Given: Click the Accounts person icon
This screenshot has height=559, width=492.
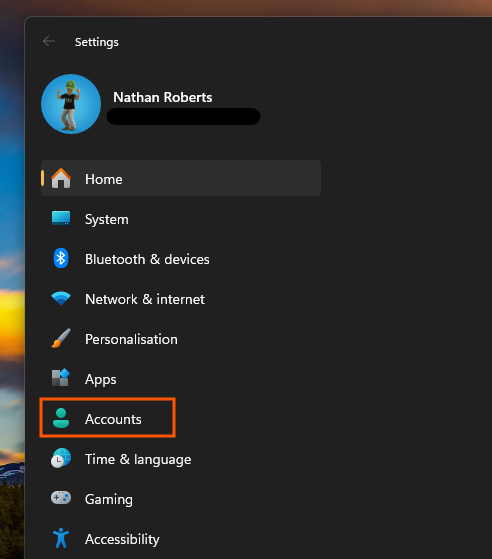Looking at the screenshot, I should point(61,418).
